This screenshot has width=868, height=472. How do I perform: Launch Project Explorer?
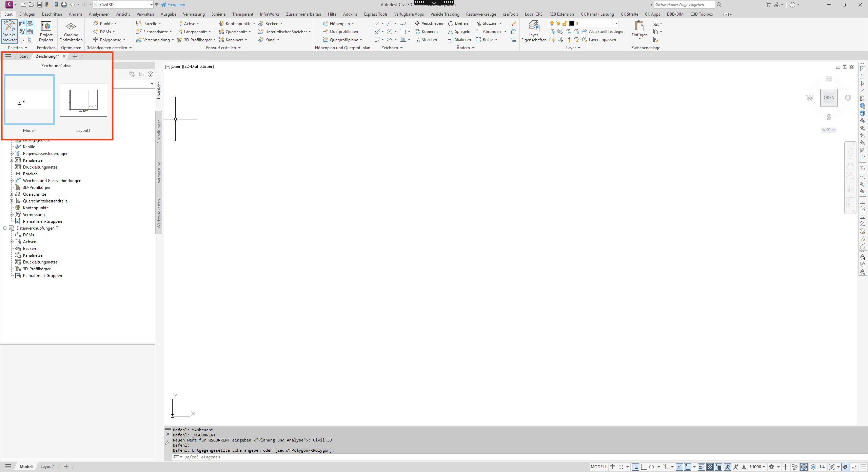click(x=46, y=31)
